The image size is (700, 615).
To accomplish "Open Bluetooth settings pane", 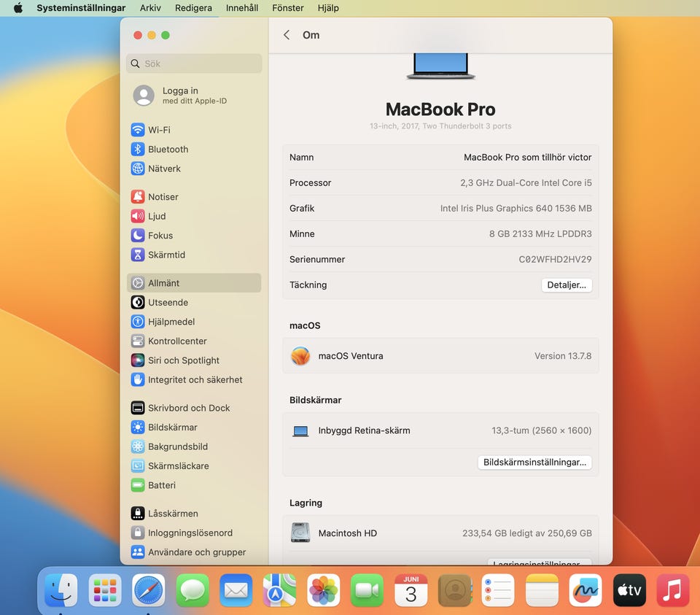I will point(194,149).
